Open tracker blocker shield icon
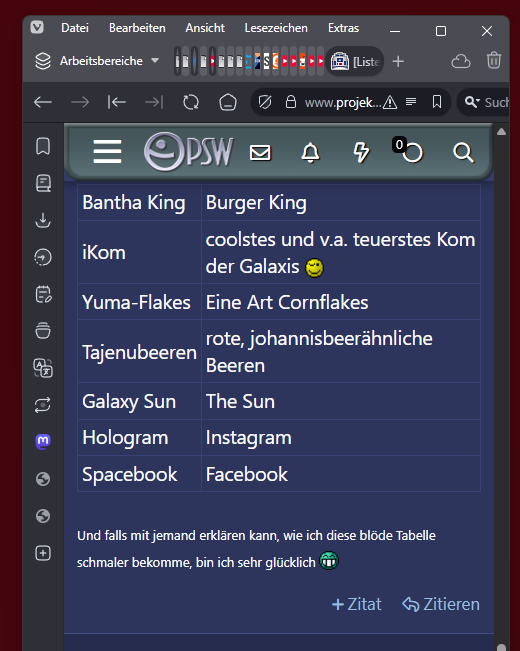The width and height of the screenshot is (520, 651). [x=265, y=102]
